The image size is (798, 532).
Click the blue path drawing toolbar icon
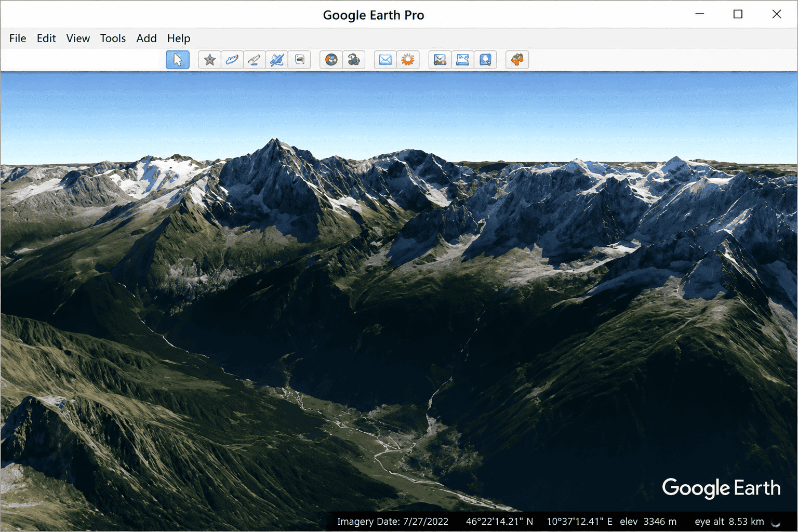pos(232,60)
